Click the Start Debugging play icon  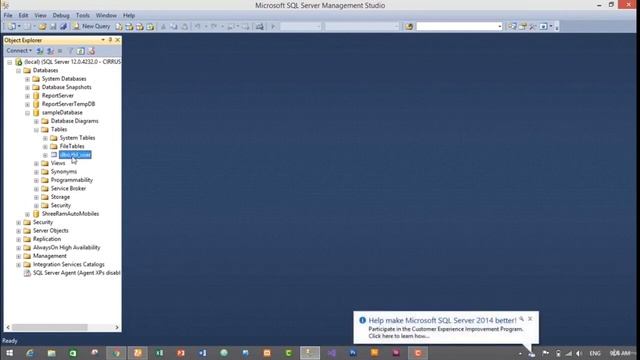point(273,27)
